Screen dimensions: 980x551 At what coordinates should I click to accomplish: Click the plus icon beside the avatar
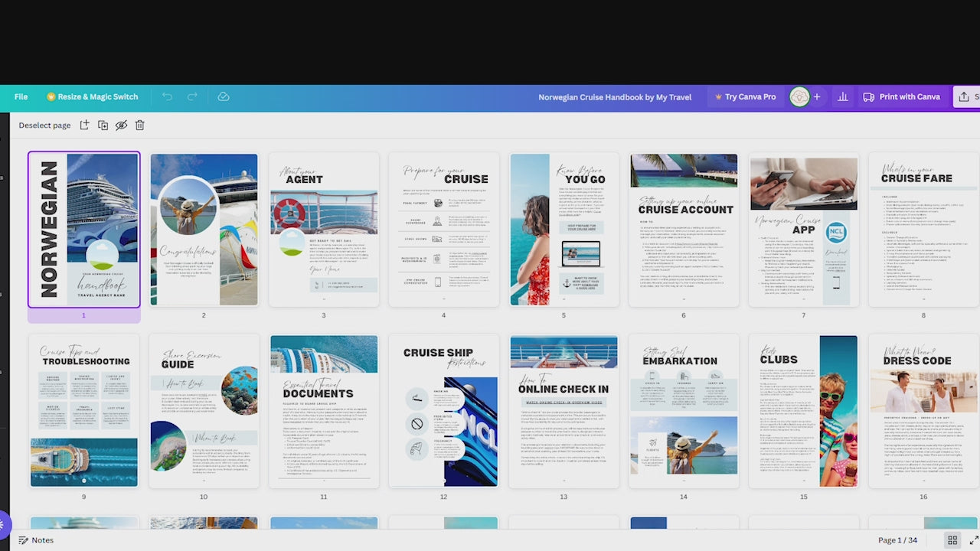[x=817, y=97]
